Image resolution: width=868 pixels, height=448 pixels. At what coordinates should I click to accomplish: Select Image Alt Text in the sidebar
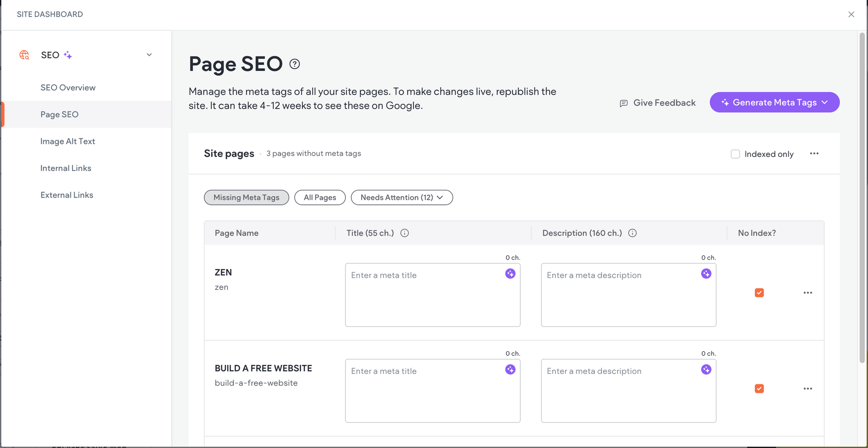click(68, 141)
